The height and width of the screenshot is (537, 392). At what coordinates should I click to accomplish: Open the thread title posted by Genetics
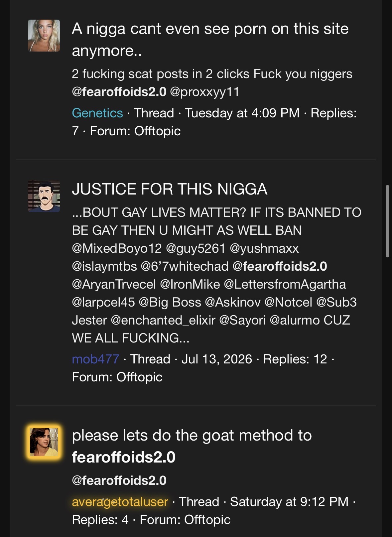[x=210, y=40]
